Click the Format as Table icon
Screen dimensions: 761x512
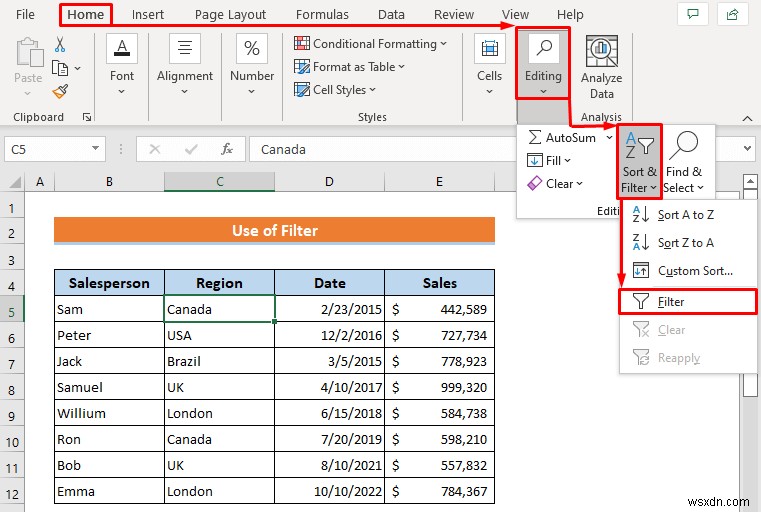(302, 66)
